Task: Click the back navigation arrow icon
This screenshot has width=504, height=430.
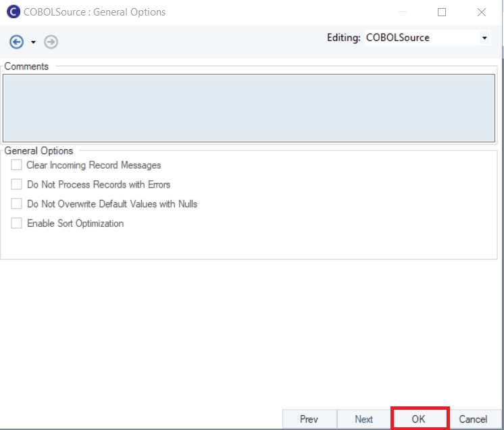Action: [x=16, y=42]
